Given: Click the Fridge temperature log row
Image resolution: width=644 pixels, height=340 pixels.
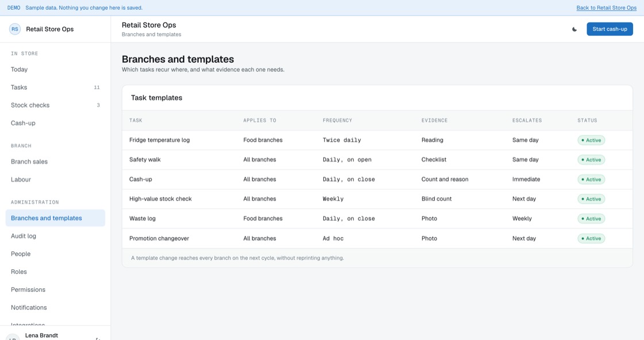Looking at the screenshot, I should click(x=377, y=140).
